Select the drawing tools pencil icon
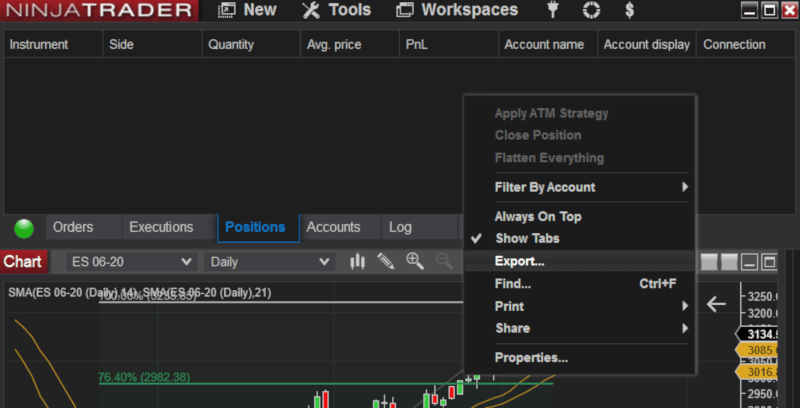Image resolution: width=800 pixels, height=408 pixels. pos(385,261)
